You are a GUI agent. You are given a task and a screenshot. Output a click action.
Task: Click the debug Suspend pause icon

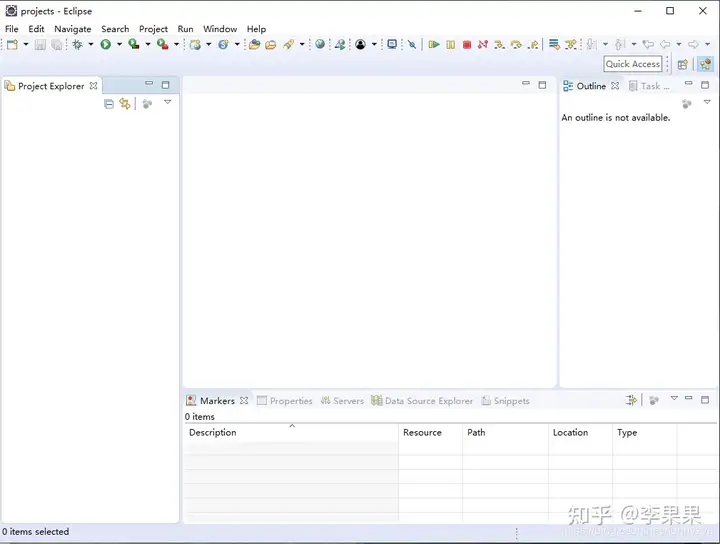coord(450,45)
